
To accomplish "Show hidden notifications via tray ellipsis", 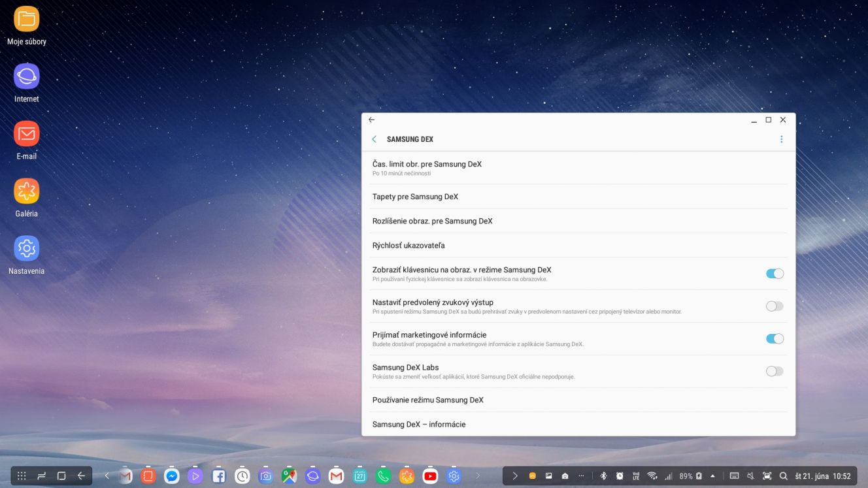I will click(581, 476).
